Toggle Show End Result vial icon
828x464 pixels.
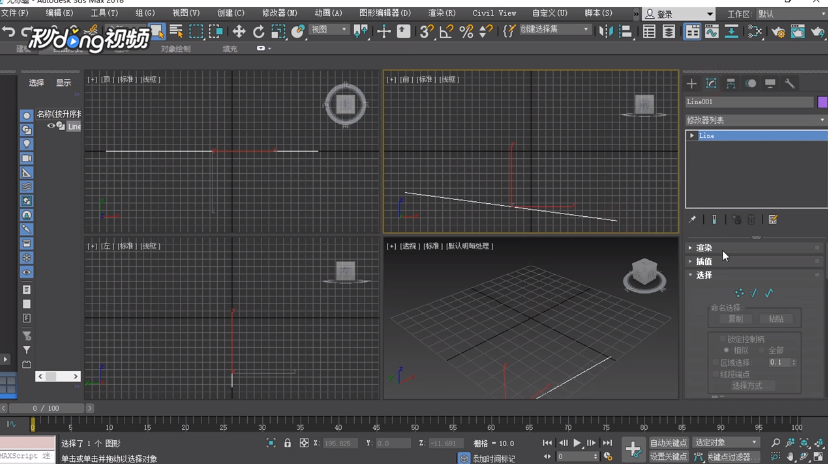pyautogui.click(x=714, y=220)
